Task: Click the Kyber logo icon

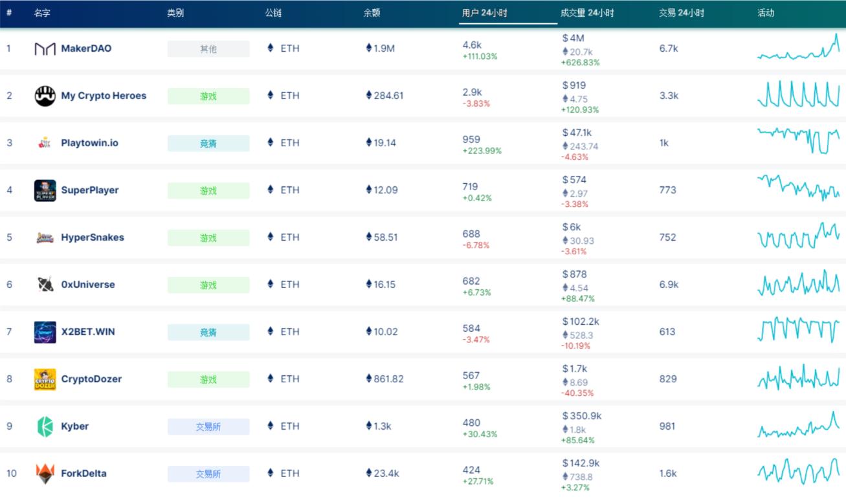Action: (x=45, y=426)
